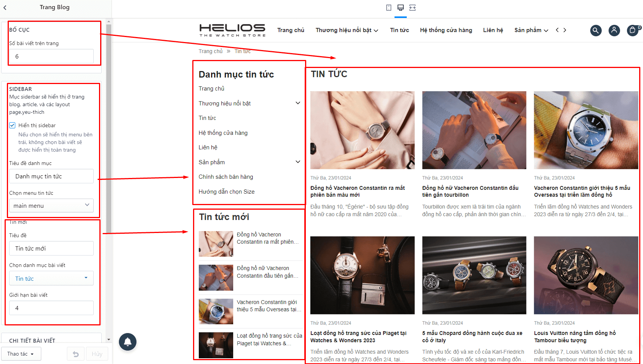Image resolution: width=643 pixels, height=364 pixels.
Task: Open Vacheron Constantin ra mắt phiên bản màu mới article
Action: (x=357, y=191)
